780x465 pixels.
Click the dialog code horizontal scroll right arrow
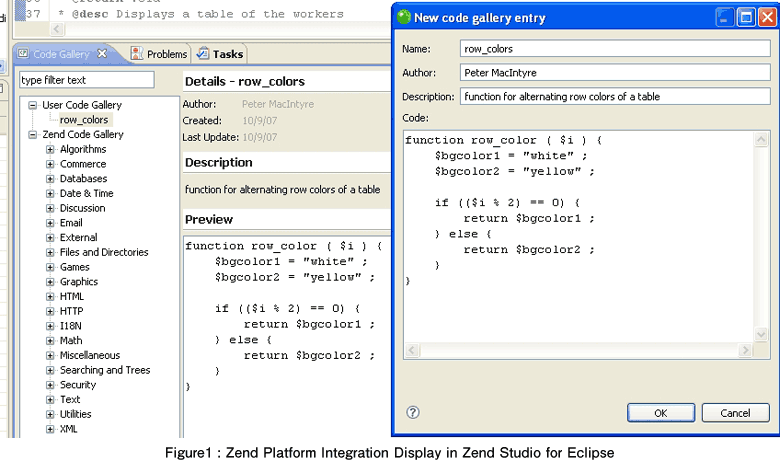tap(745, 350)
